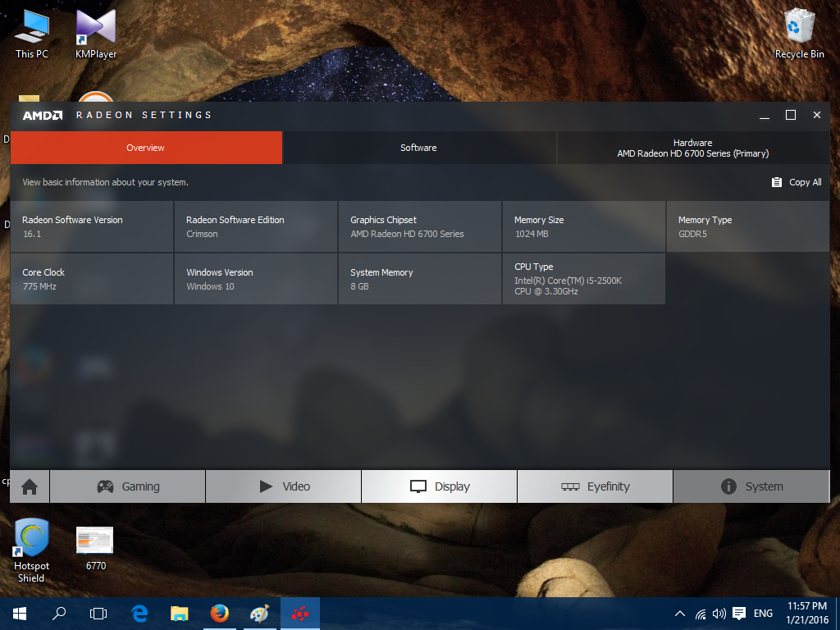Open the Display section
The height and width of the screenshot is (630, 840).
440,486
